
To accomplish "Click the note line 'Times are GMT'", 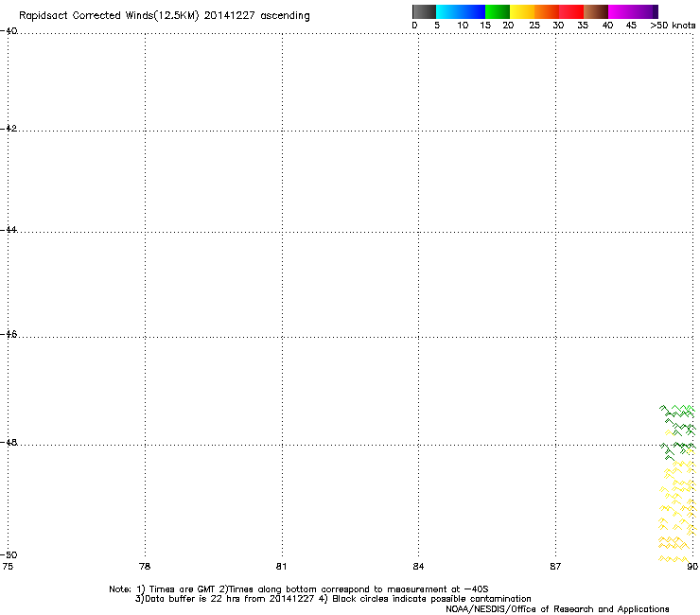I will tap(183, 589).
